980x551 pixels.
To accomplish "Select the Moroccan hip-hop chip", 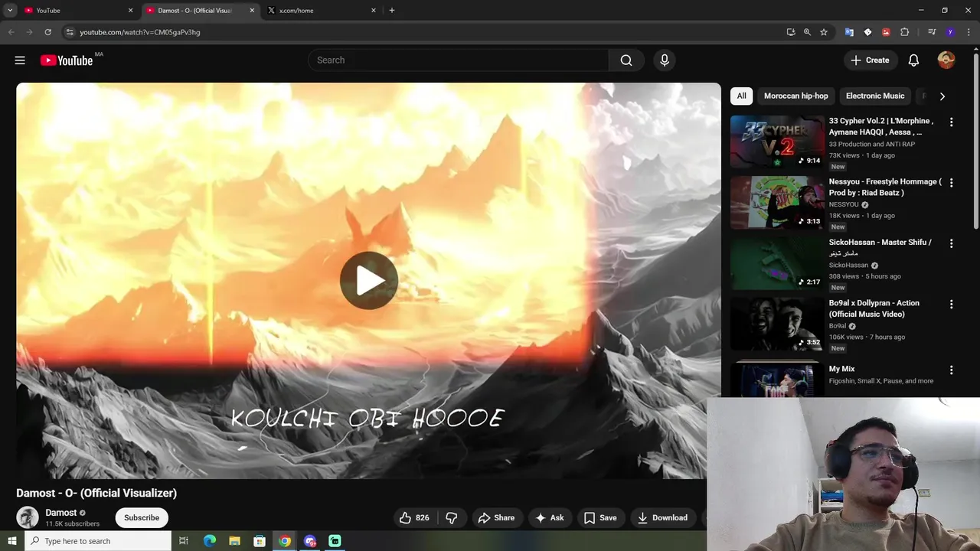I will coord(796,96).
